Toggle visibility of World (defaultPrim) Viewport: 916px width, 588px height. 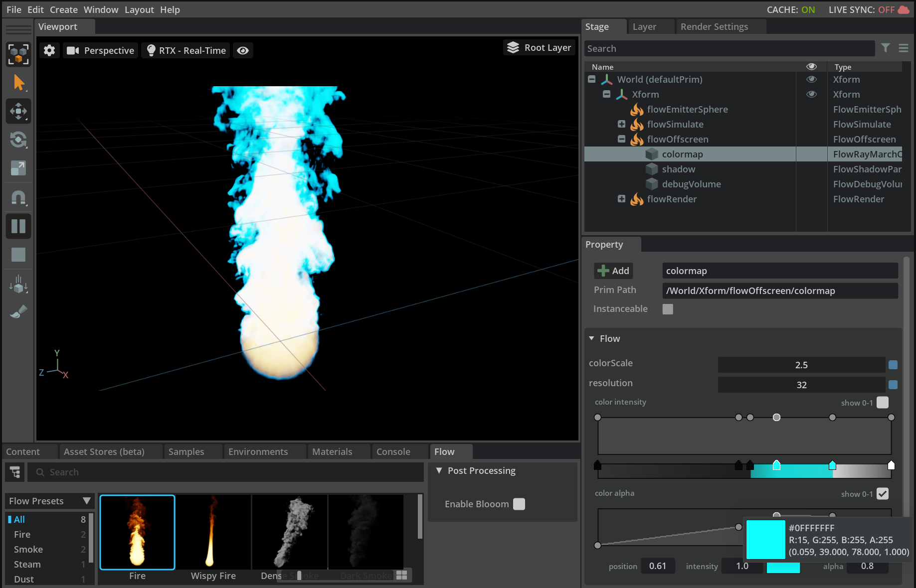(x=811, y=79)
